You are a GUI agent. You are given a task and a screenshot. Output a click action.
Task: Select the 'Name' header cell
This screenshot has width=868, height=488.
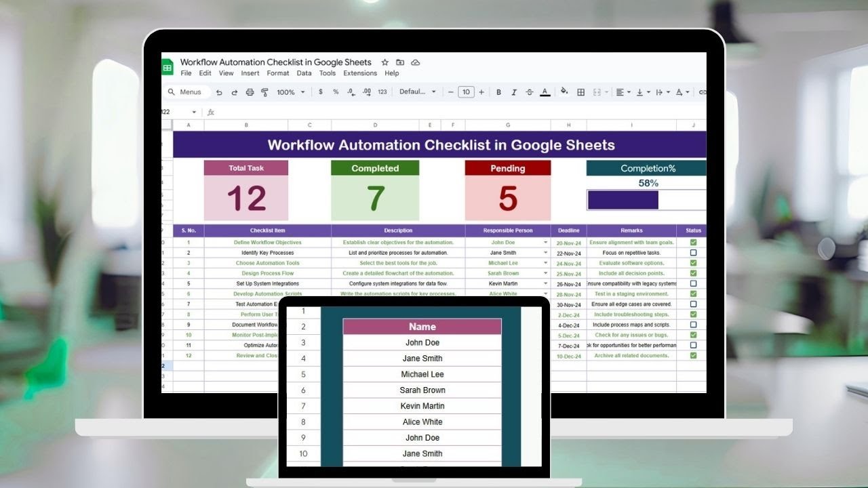[422, 327]
